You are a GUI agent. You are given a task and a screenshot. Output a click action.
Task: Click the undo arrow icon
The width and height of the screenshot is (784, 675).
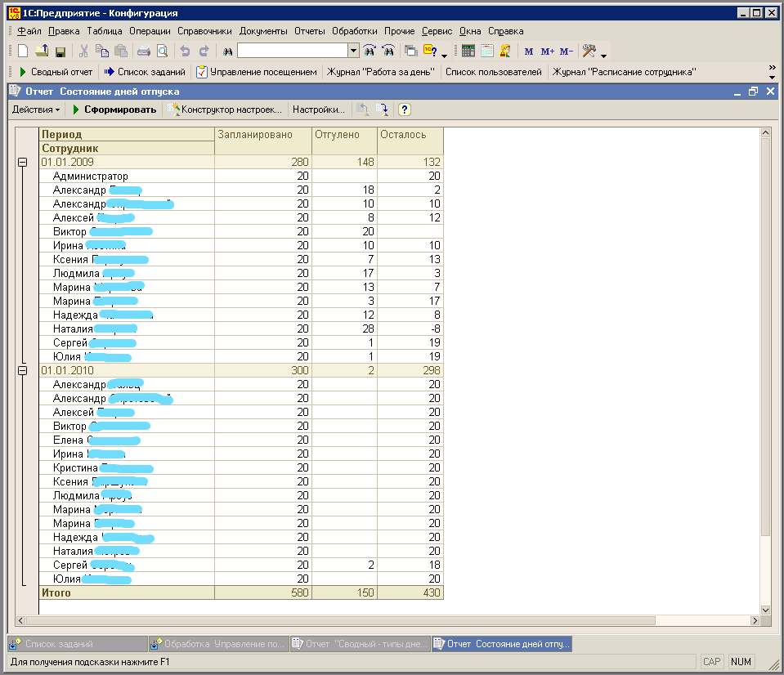pyautogui.click(x=185, y=51)
